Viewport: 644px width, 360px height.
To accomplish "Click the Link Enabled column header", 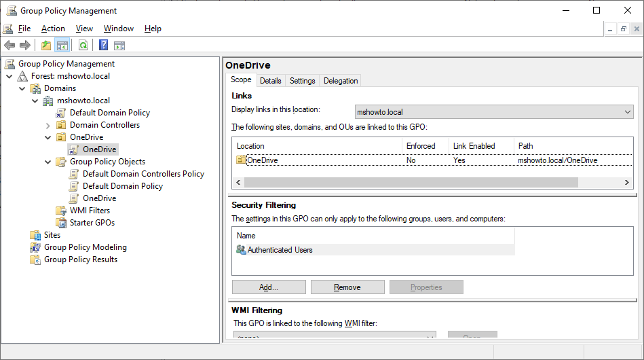I will [x=481, y=146].
